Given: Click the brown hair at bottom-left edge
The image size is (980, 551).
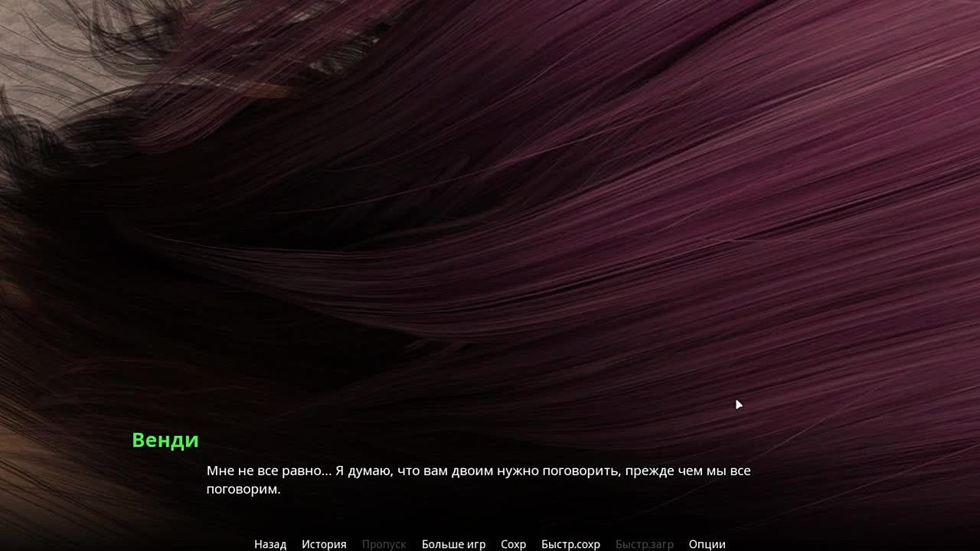Looking at the screenshot, I should point(15,444).
